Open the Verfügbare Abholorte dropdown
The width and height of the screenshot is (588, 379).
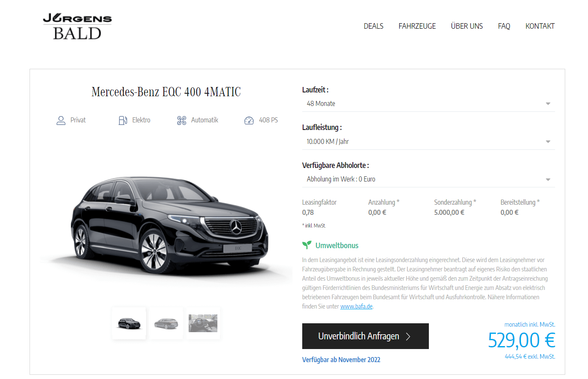pos(428,179)
